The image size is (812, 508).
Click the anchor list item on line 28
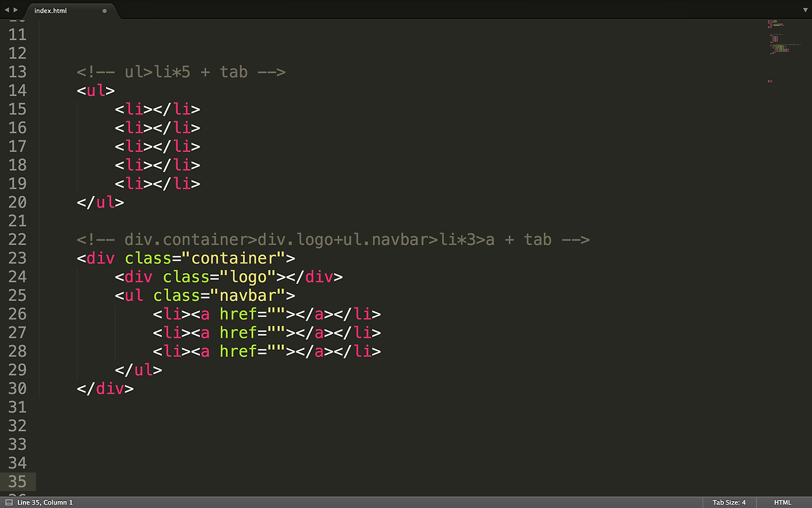pyautogui.click(x=267, y=351)
